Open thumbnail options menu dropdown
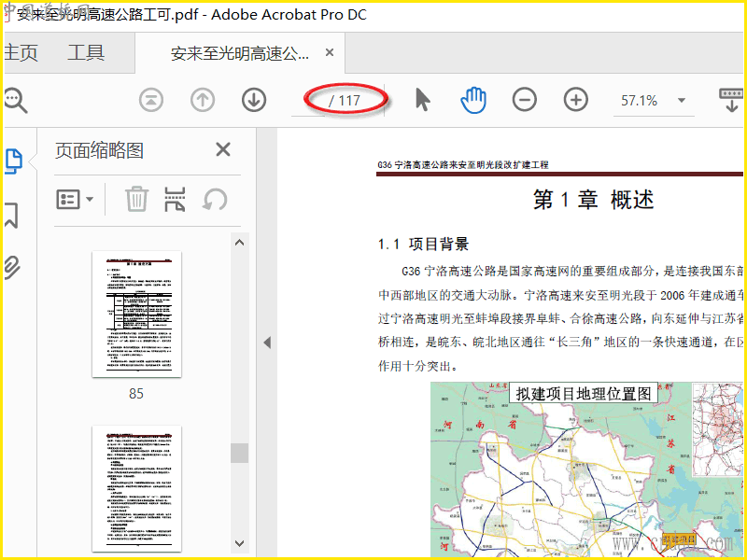The height and width of the screenshot is (560, 747). [x=75, y=200]
